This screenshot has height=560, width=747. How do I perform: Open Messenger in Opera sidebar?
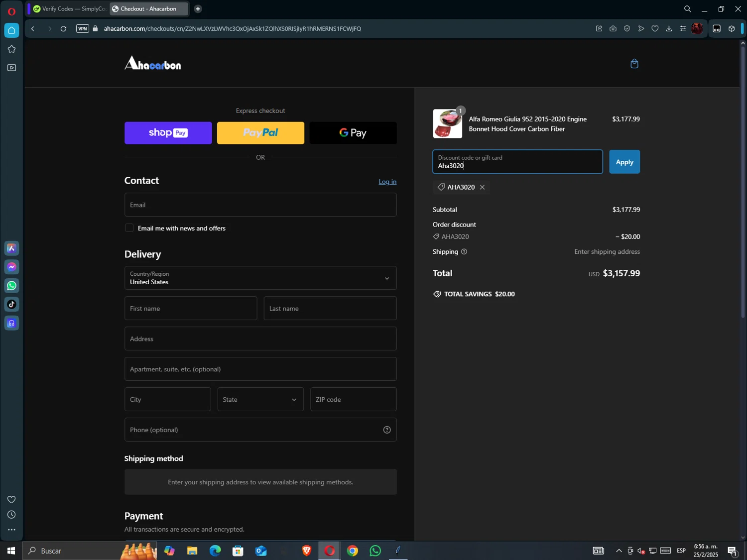point(11,267)
